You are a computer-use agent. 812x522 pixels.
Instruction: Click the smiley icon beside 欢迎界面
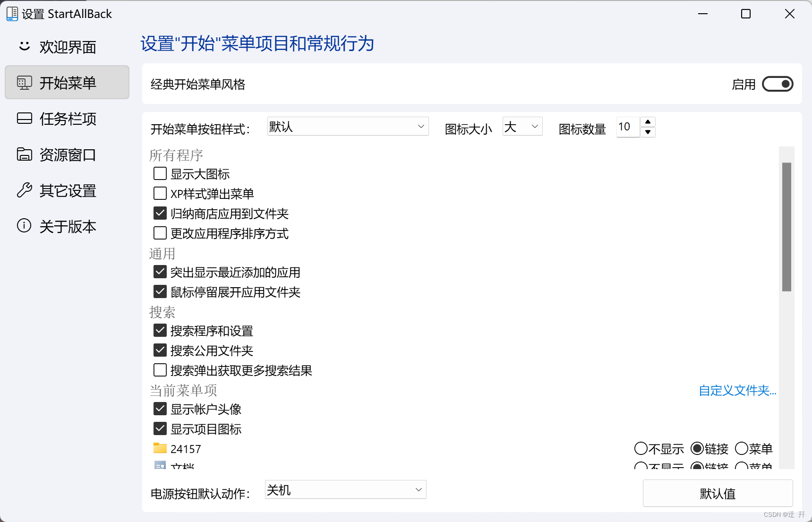click(x=24, y=46)
